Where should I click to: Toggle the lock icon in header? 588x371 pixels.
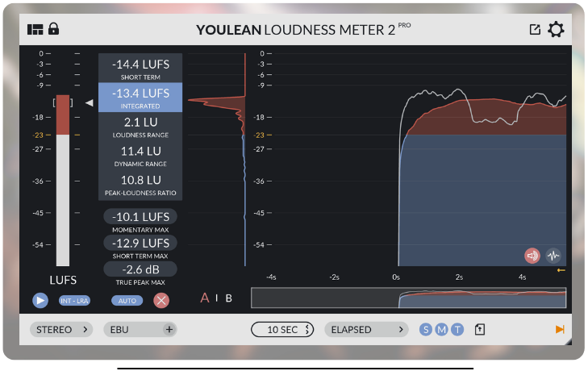[53, 28]
